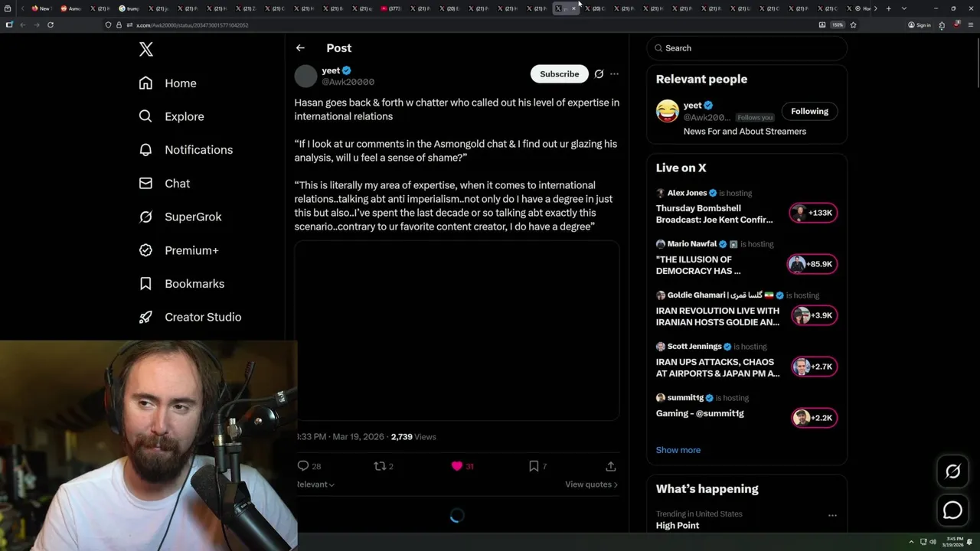
Task: Reload the page in the browser
Action: tap(51, 24)
